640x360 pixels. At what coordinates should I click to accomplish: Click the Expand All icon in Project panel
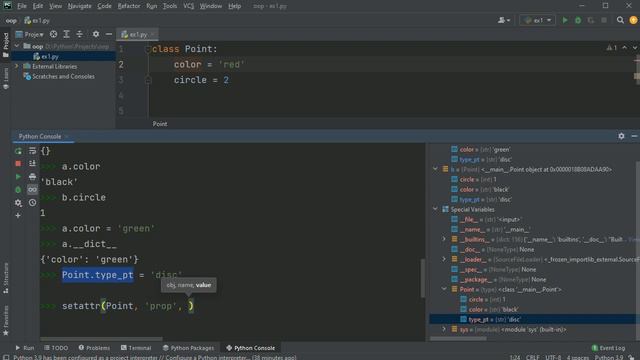(x=67, y=34)
